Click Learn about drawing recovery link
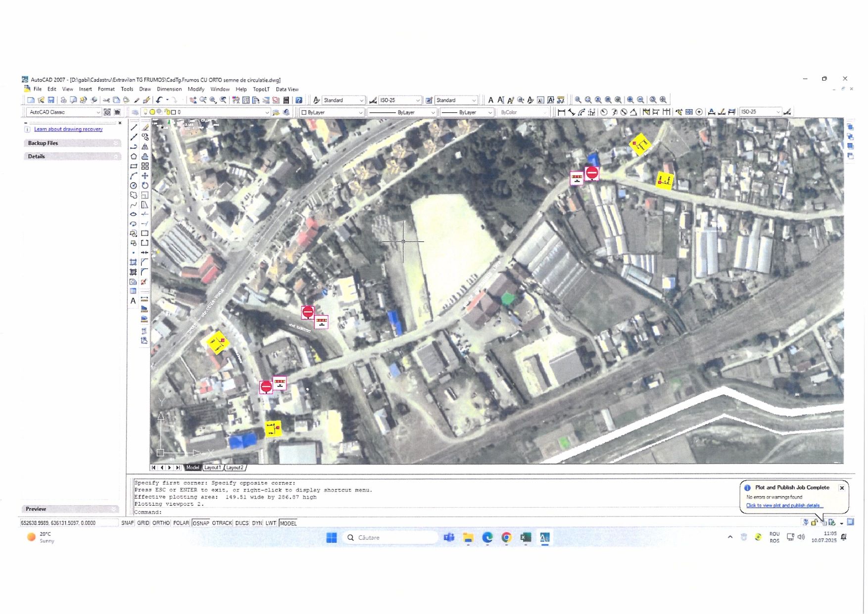This screenshot has width=868, height=614. [x=68, y=129]
